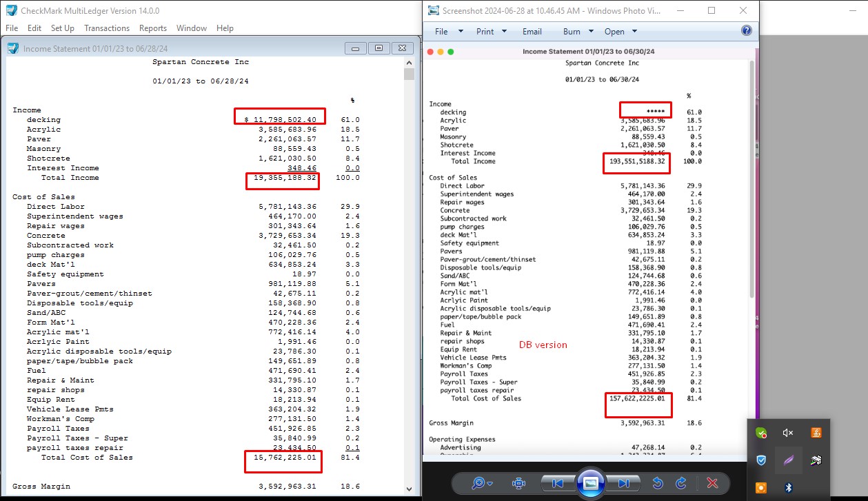Viewport: 868px width, 501px height.
Task: Click the Email button in Photo Viewer
Action: pos(532,31)
